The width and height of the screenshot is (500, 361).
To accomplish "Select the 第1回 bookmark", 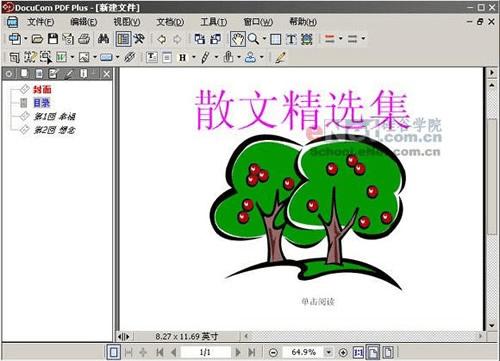I will [x=55, y=117].
